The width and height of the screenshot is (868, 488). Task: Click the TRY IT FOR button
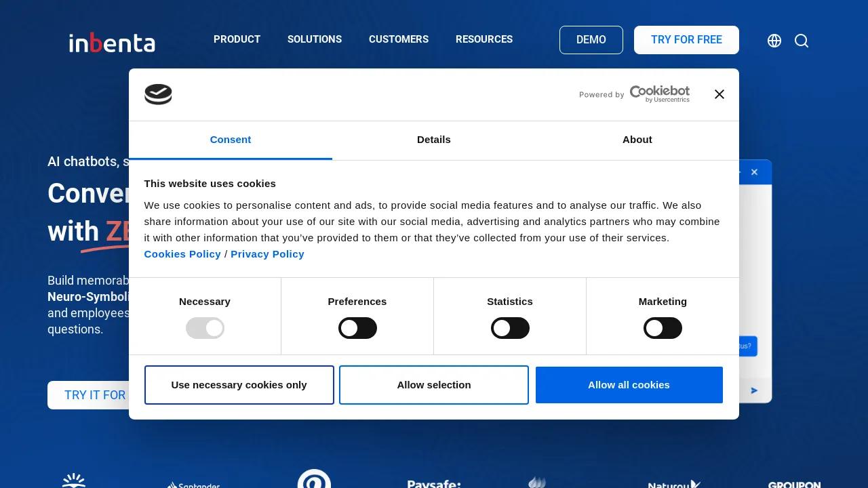coord(89,395)
